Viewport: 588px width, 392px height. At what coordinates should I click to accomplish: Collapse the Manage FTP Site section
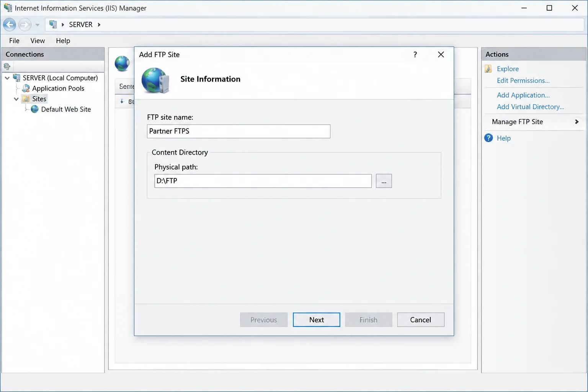click(x=577, y=122)
